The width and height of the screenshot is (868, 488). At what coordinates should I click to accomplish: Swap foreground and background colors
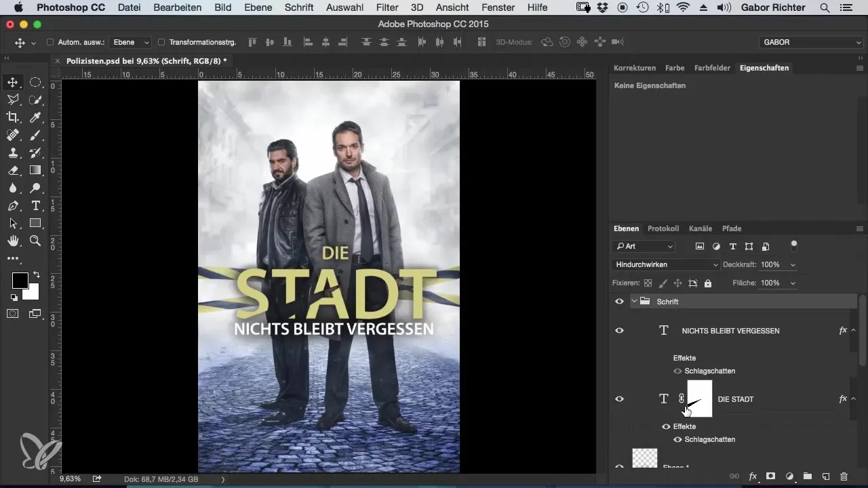[x=36, y=274]
